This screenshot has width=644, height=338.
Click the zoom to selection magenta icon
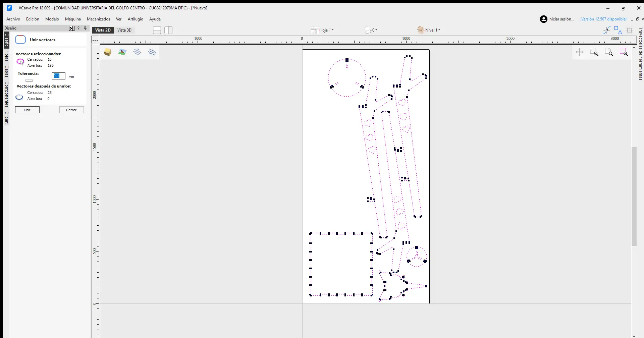coord(624,52)
